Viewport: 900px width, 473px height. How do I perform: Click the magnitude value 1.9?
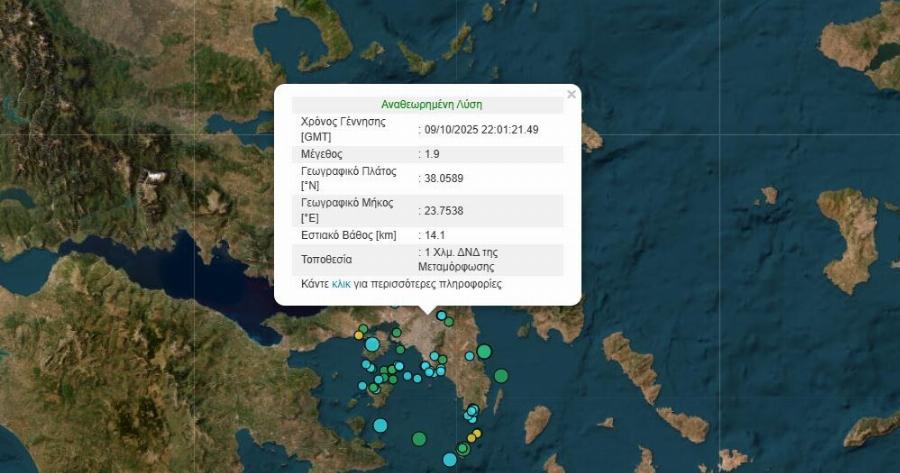click(x=434, y=154)
